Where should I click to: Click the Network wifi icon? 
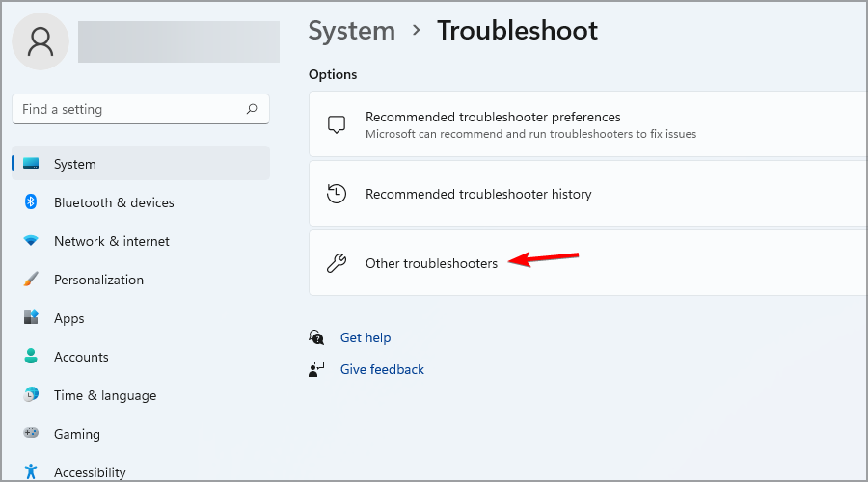coord(31,241)
